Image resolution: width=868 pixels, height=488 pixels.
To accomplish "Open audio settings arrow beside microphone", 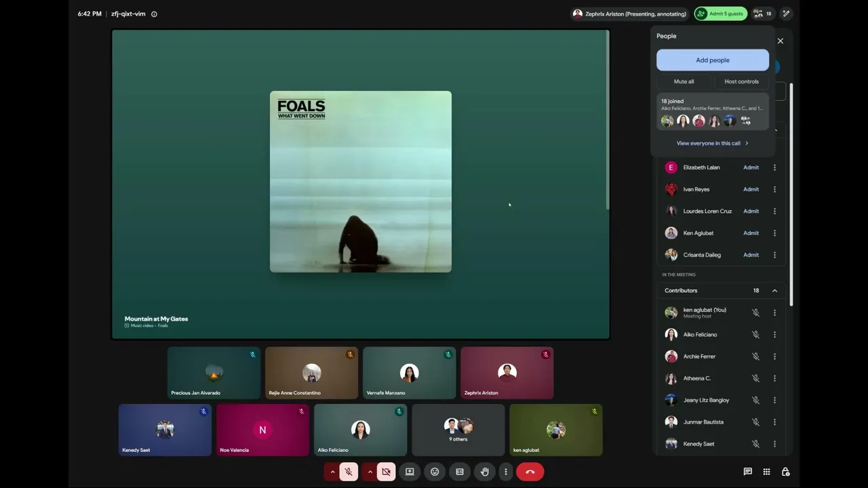I will pyautogui.click(x=332, y=472).
